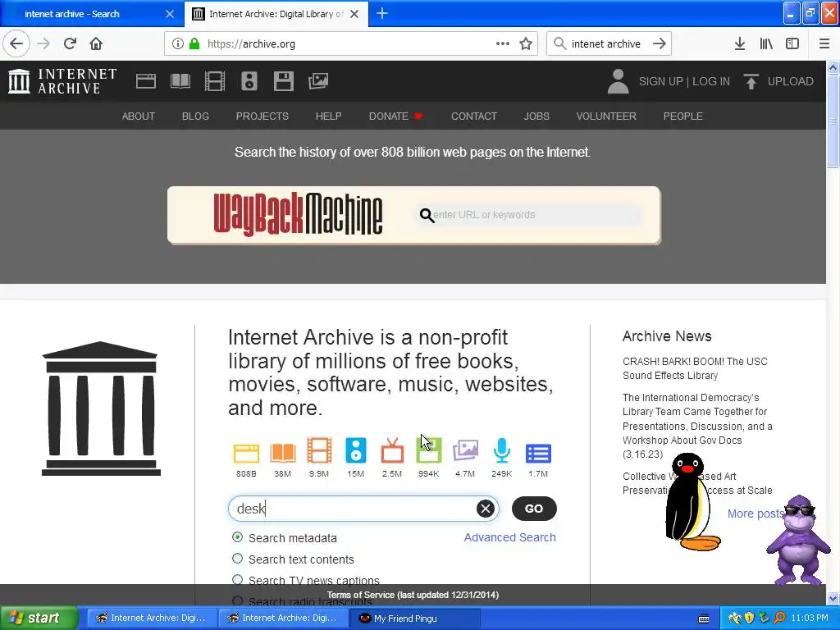Viewport: 840px width, 630px height.
Task: Open a new browser tab
Action: pos(382,14)
